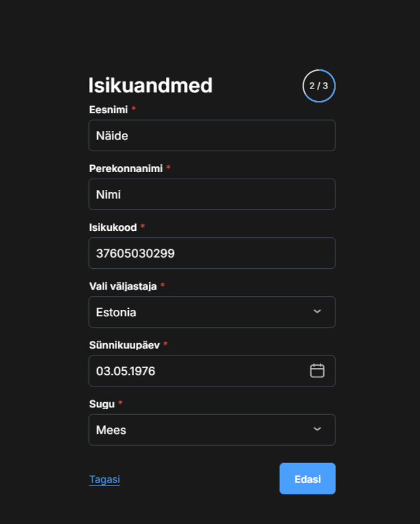Click the Eesnimi field label

(x=108, y=110)
